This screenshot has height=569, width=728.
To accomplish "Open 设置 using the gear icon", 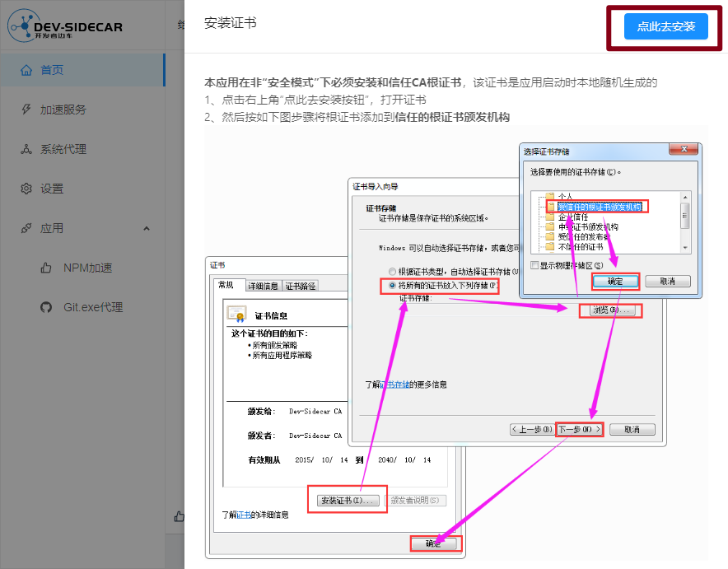I will [27, 188].
